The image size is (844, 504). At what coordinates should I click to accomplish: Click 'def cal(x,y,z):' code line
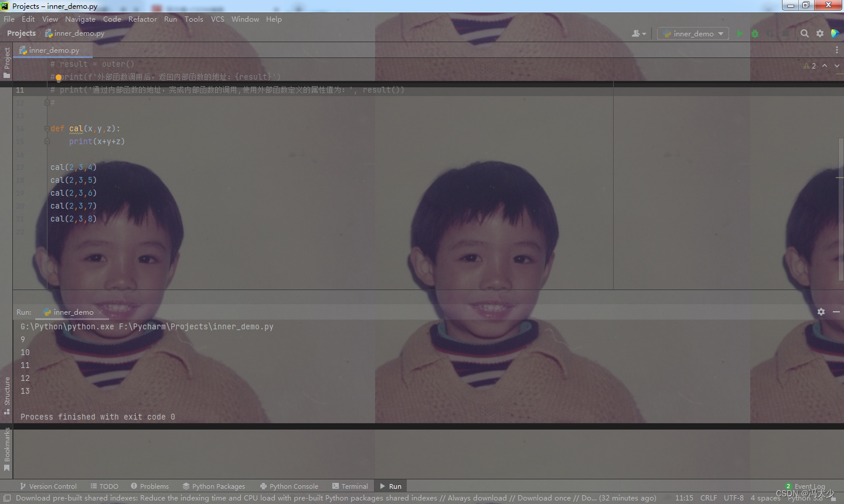[x=85, y=128]
